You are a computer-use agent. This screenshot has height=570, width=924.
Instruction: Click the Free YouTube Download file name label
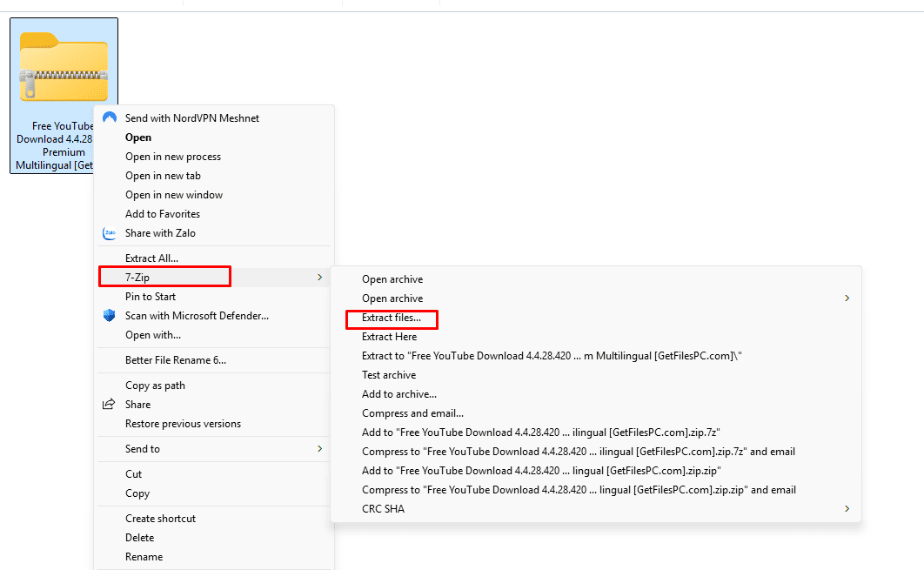(55, 145)
